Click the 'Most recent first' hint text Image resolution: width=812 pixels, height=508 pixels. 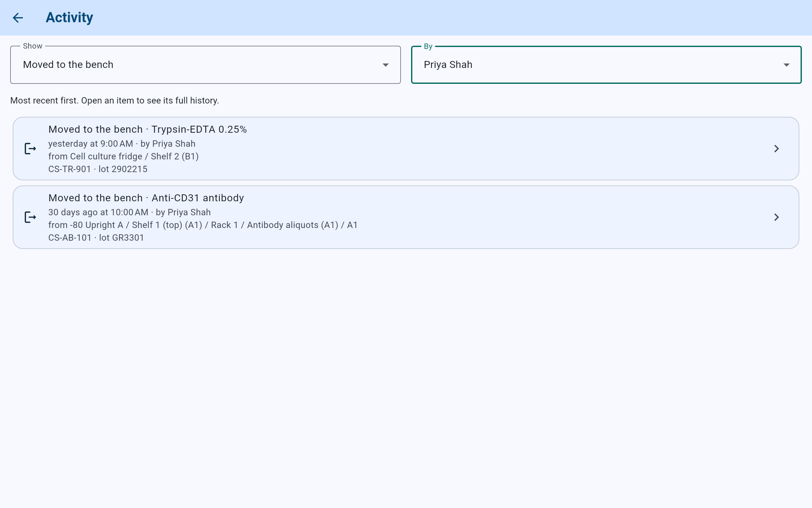[115, 100]
